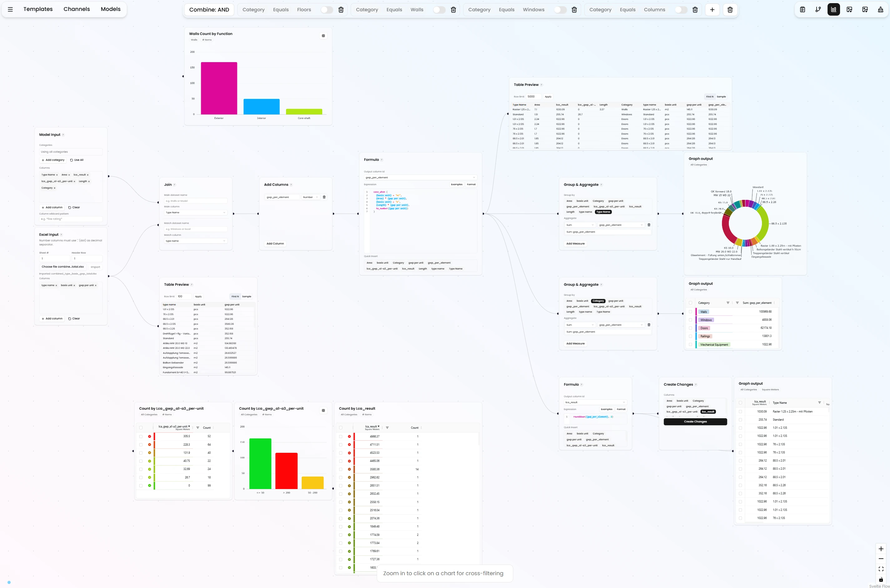Check the Windows row checkbox in Graph output
The height and width of the screenshot is (588, 890).
[x=690, y=320]
